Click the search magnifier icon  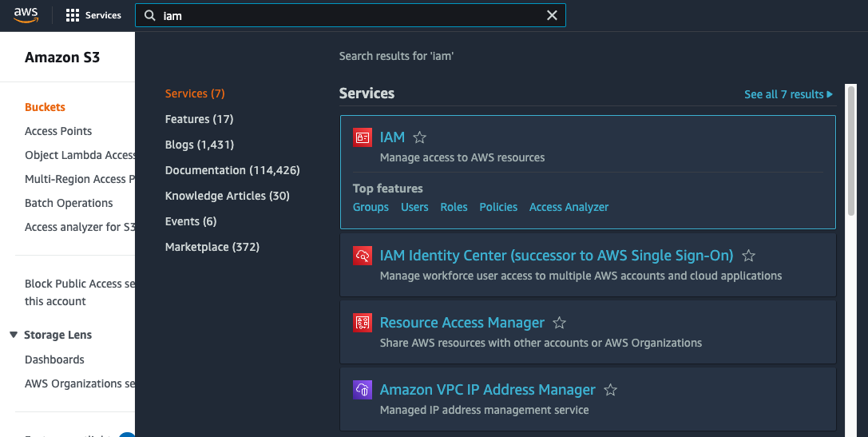[x=149, y=15]
